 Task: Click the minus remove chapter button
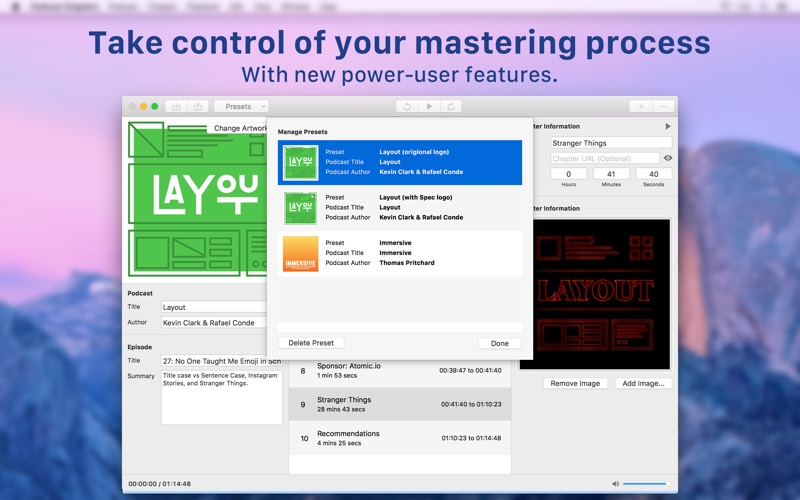663,107
